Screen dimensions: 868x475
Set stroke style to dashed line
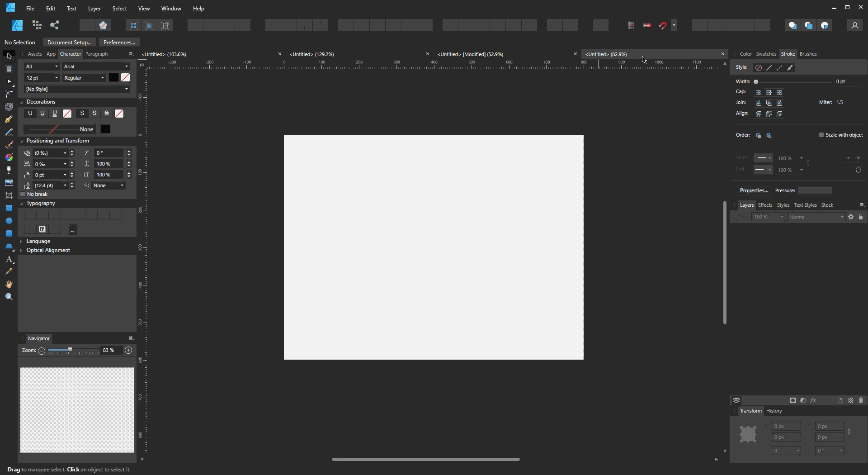779,68
